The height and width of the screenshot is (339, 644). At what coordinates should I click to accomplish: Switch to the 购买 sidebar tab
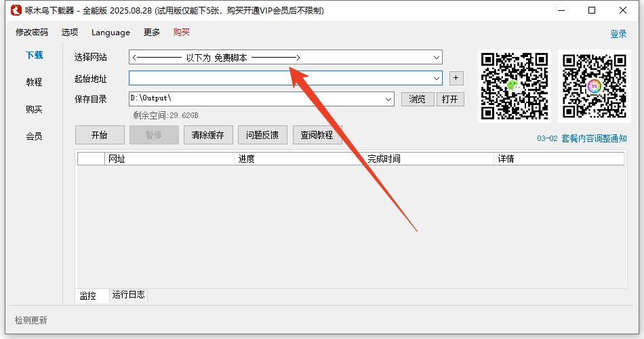point(34,109)
